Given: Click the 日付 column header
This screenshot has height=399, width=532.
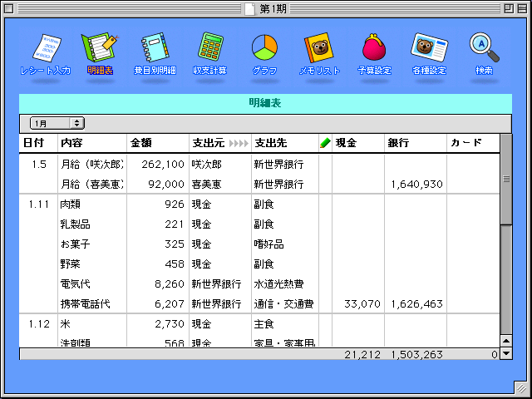Looking at the screenshot, I should (33, 143).
